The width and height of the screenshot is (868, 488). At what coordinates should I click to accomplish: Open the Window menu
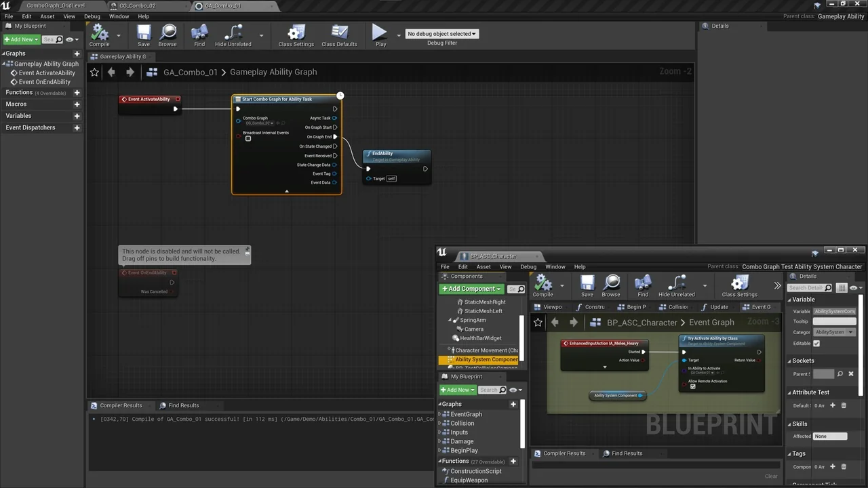coord(118,16)
